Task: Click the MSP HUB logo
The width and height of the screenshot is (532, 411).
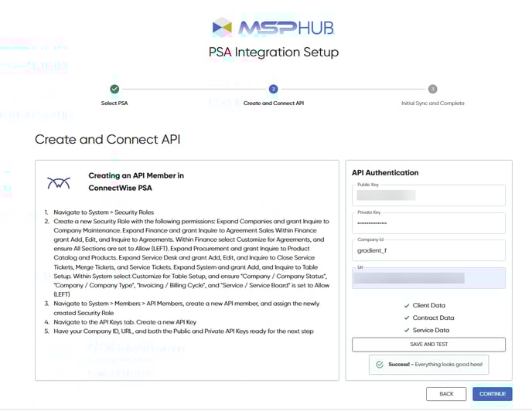Action: tap(273, 28)
